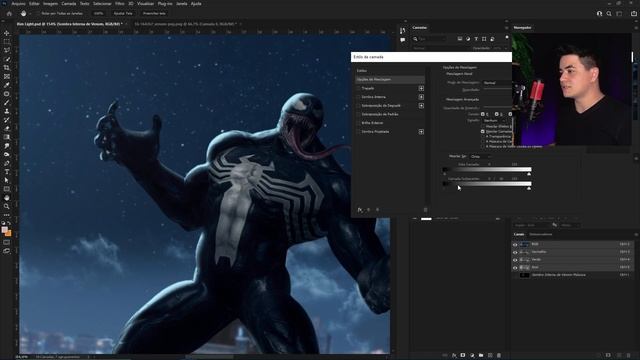Filter layers by type text icon
Viewport: 640px width, 360px height.
click(476, 39)
